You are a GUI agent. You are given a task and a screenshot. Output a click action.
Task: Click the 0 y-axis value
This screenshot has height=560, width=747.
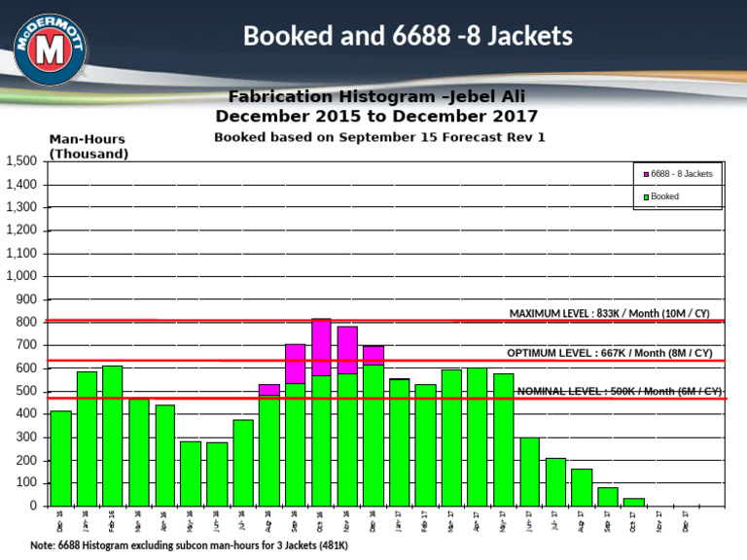tap(33, 506)
